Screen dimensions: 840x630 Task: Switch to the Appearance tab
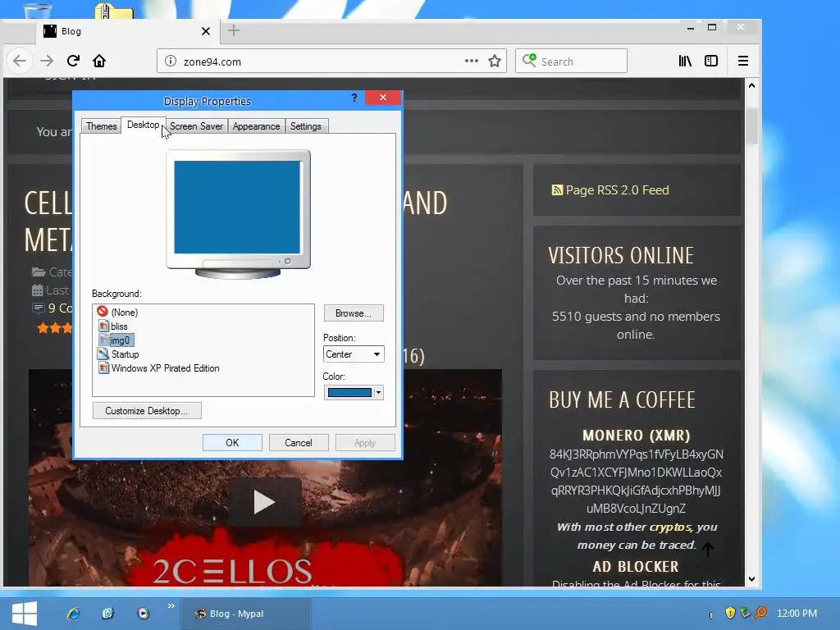tap(256, 126)
